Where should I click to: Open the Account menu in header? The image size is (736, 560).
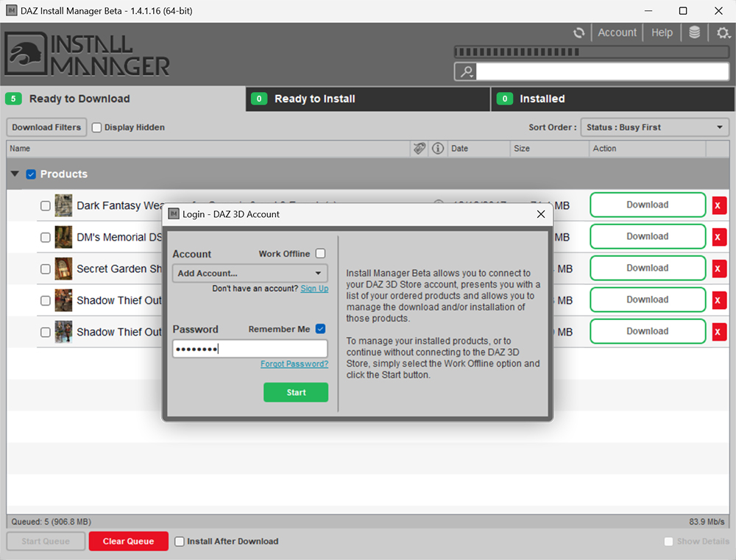point(617,32)
